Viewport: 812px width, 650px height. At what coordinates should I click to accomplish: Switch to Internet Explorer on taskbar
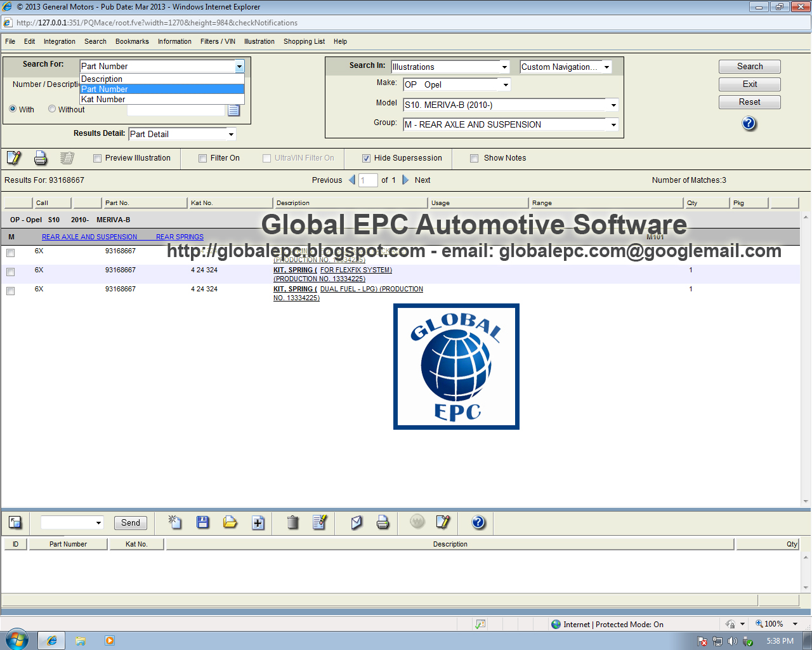52,640
